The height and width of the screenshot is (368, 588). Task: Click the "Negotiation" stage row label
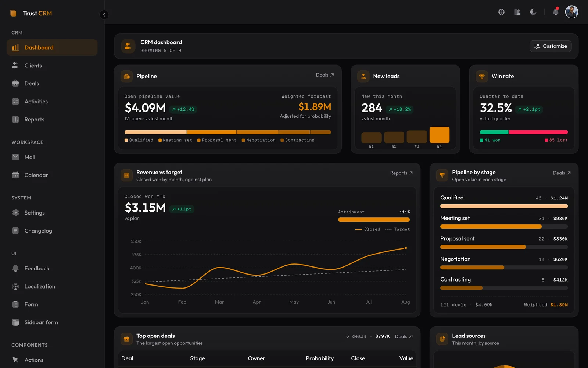coord(455,259)
